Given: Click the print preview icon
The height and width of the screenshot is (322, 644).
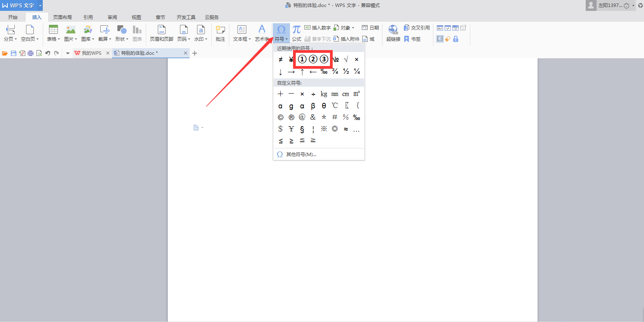Looking at the screenshot, I should click(39, 53).
